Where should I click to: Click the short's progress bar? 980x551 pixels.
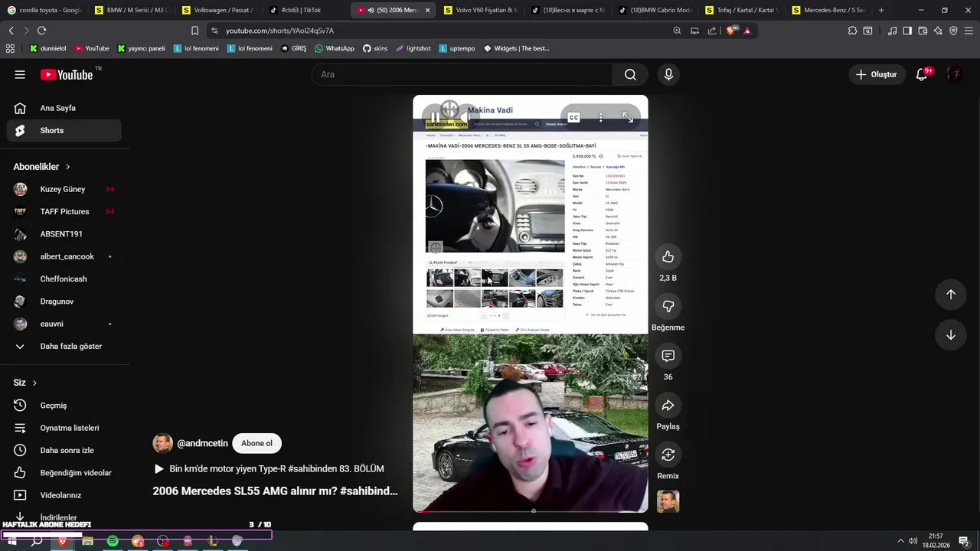tap(530, 510)
